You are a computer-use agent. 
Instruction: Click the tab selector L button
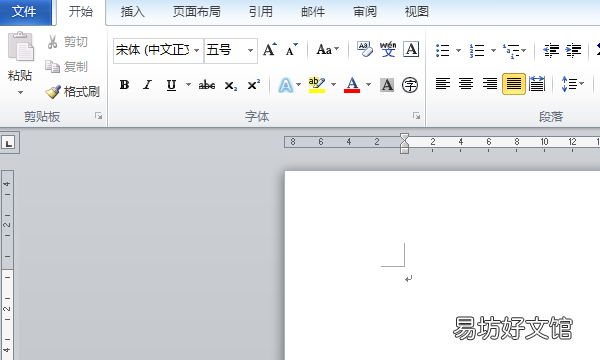tap(8, 143)
